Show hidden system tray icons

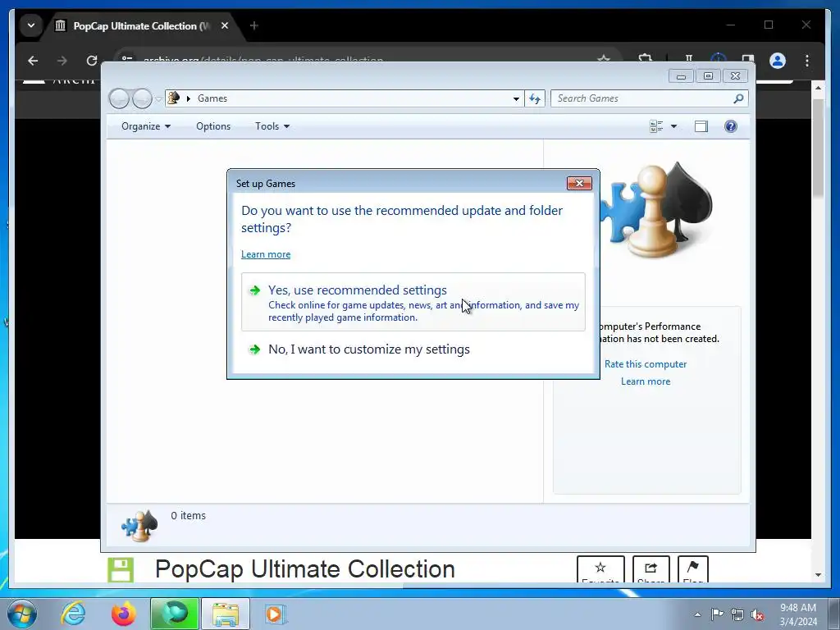pos(697,614)
